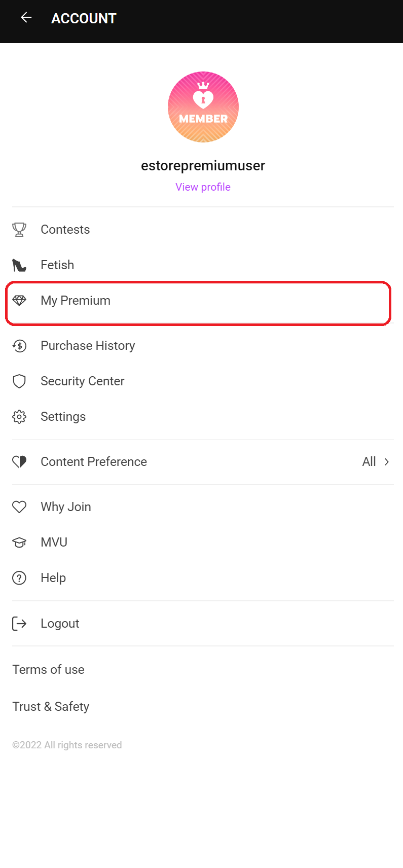
Task: Click the Purchase History dollar icon
Action: [x=19, y=346]
